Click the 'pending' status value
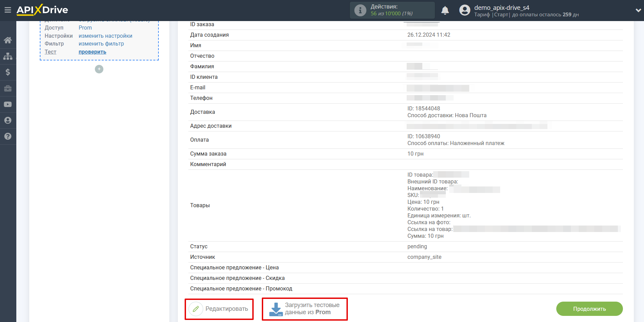Viewport: 644px width, 322px height. click(x=417, y=246)
